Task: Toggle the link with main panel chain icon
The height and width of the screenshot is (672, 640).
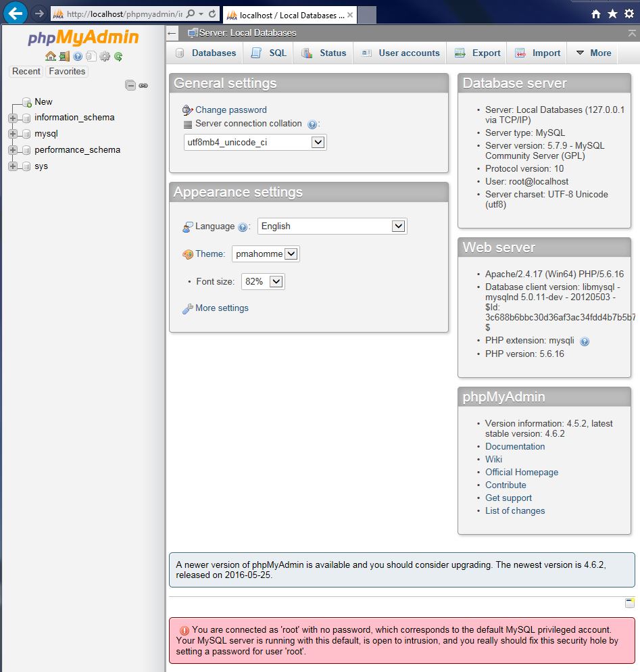Action: (143, 86)
